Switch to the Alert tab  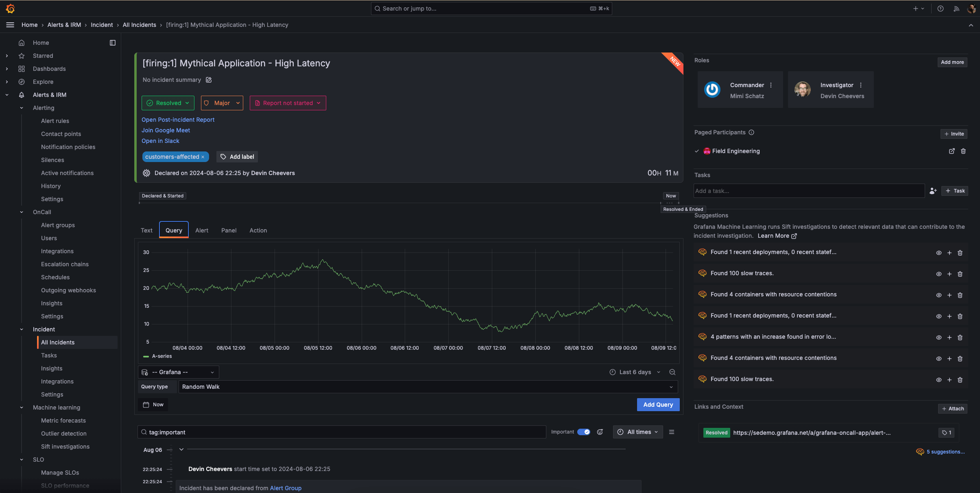[202, 230]
